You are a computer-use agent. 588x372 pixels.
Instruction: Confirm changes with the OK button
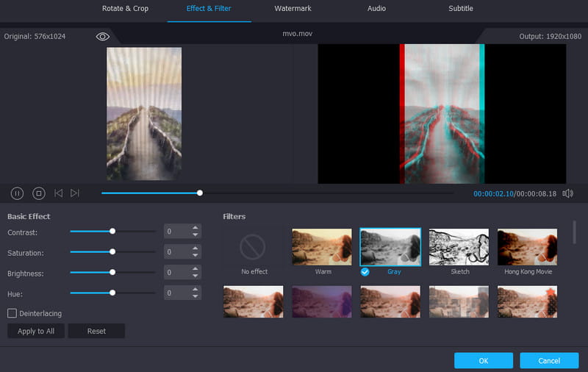(484, 360)
